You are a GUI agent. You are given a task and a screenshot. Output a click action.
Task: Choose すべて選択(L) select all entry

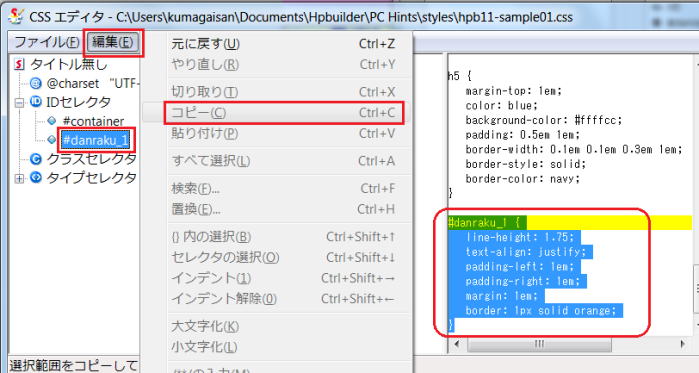click(x=283, y=160)
